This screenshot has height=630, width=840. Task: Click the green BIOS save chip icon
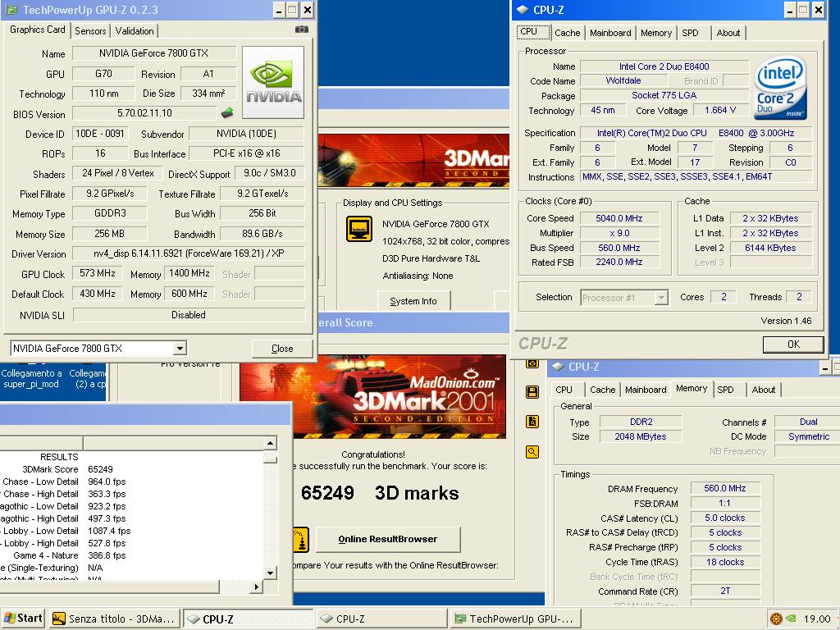click(x=227, y=112)
